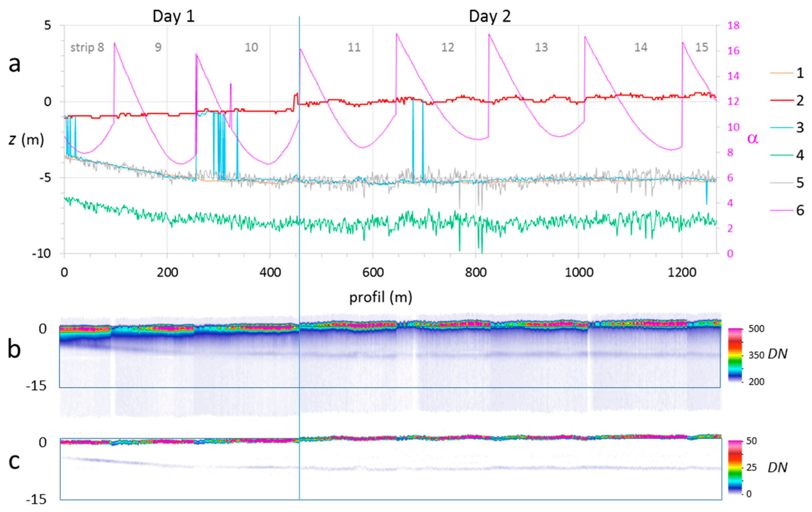Click the gray strip number 11
Screen dimensions: 812x512
354,47
